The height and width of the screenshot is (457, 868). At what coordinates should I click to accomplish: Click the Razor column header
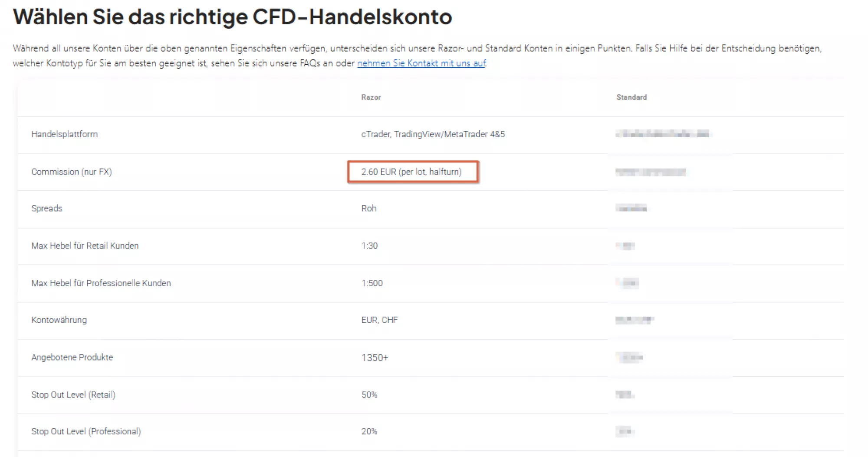(371, 97)
